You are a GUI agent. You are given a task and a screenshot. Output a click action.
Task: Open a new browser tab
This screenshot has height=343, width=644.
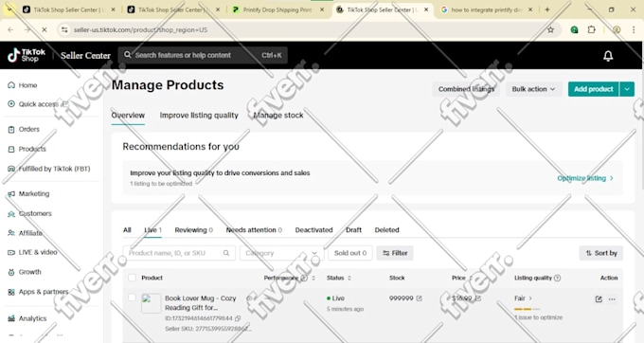[547, 9]
